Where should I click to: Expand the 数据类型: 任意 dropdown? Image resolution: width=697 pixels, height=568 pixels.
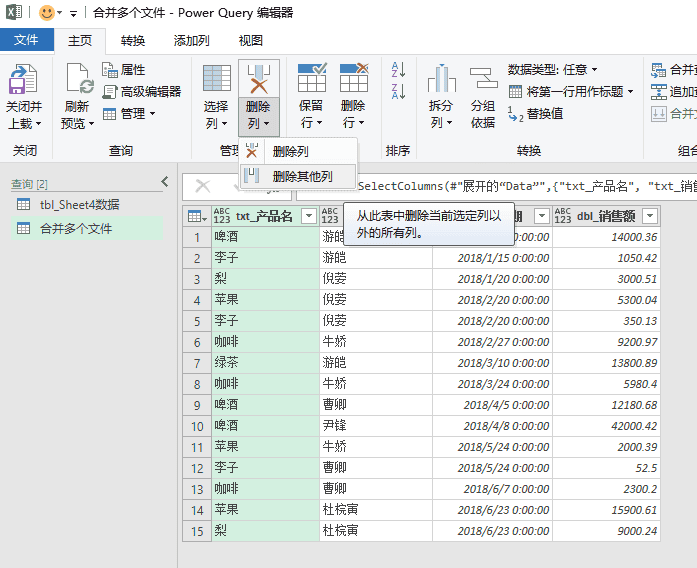pyautogui.click(x=552, y=69)
